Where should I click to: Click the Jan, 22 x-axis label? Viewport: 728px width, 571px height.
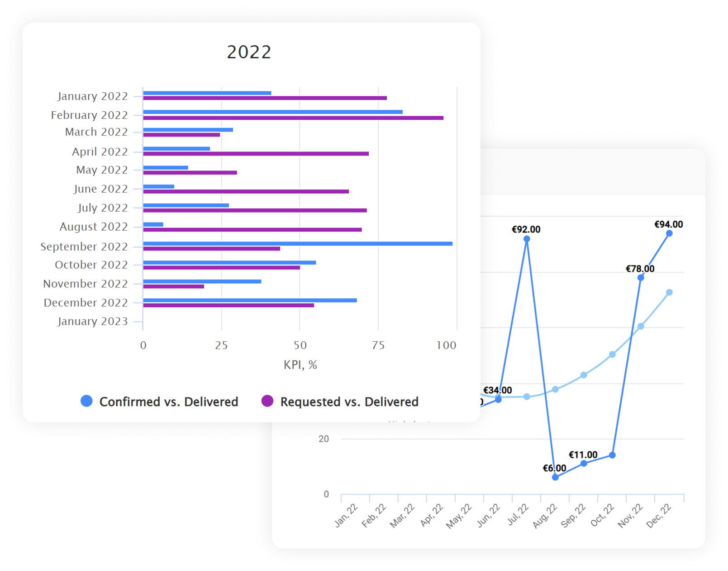pos(346,516)
